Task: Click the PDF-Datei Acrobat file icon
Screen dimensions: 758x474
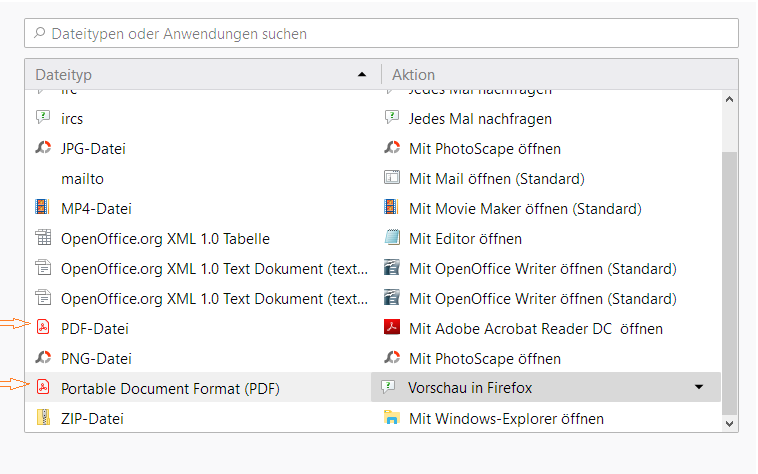Action: pos(43,328)
